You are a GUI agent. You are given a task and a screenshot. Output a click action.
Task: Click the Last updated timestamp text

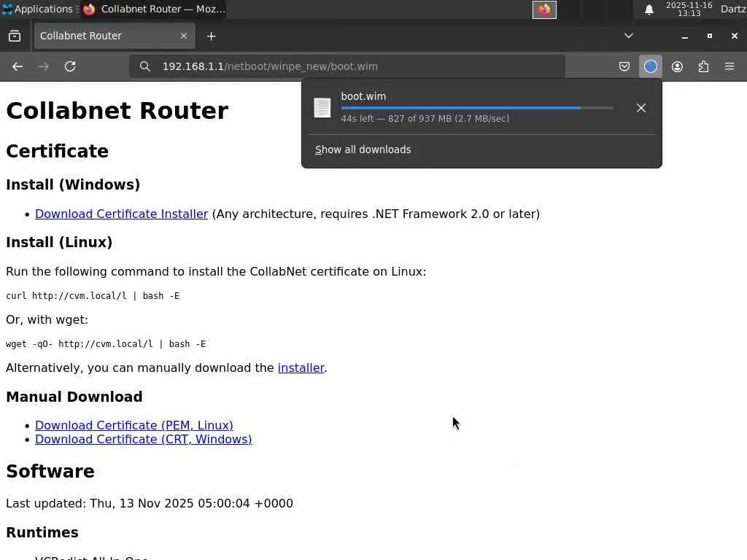[150, 503]
